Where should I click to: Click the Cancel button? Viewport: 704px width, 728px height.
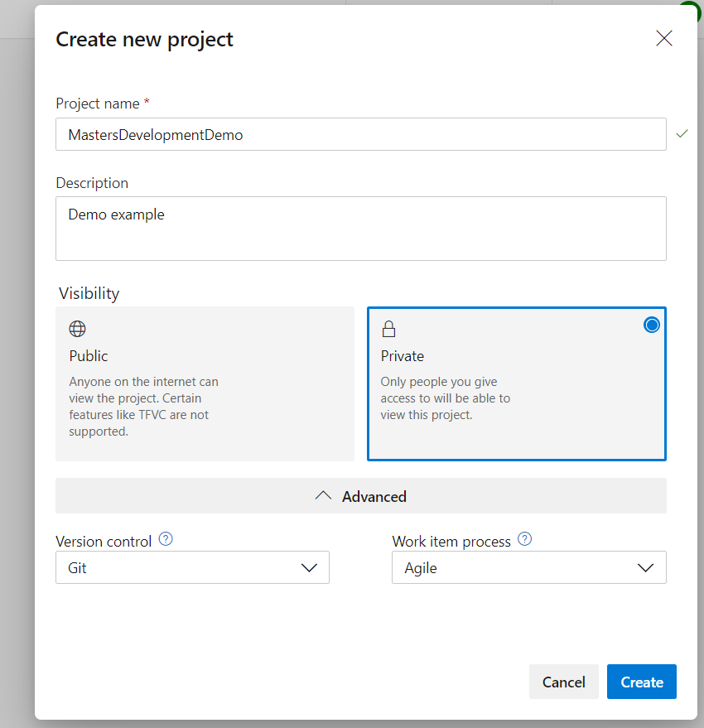click(x=563, y=682)
